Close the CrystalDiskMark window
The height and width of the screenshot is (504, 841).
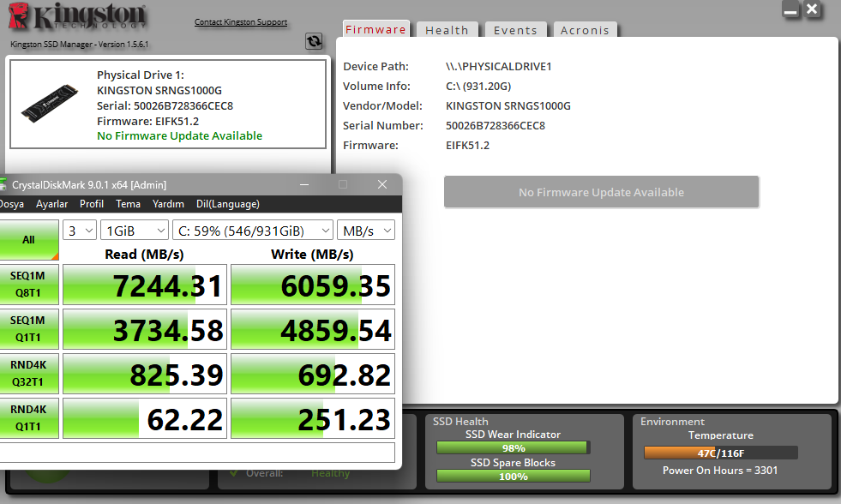pyautogui.click(x=381, y=184)
